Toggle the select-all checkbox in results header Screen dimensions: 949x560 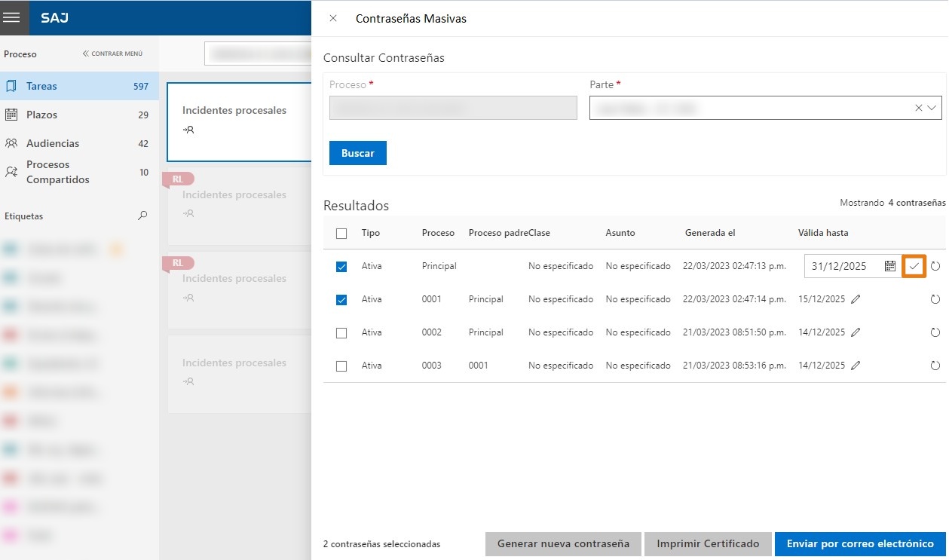(x=341, y=234)
